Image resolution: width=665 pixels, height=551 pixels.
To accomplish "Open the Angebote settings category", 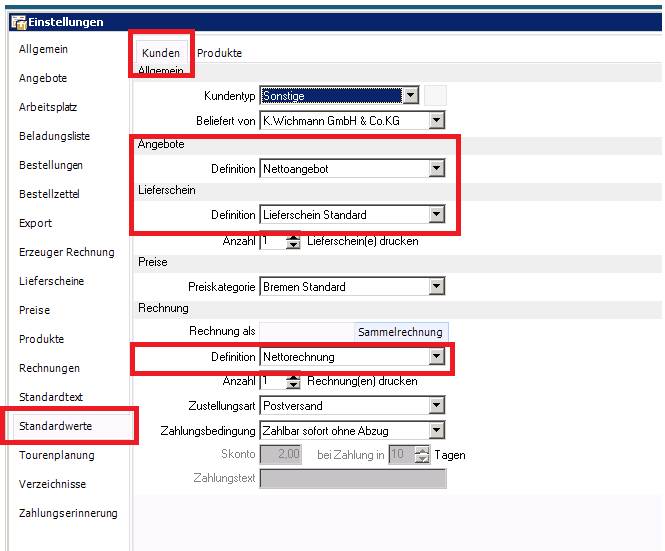I will tap(43, 78).
